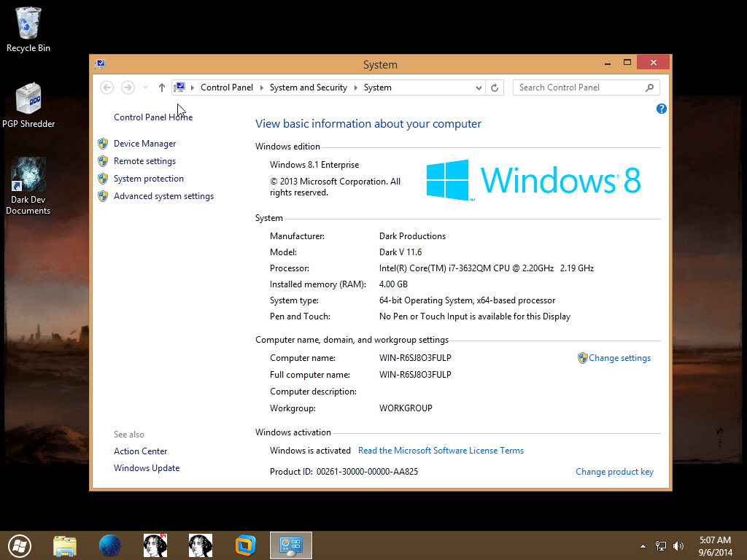Viewport: 747px width, 560px height.
Task: Open the recent locations dropdown arrow
Action: coord(145,87)
